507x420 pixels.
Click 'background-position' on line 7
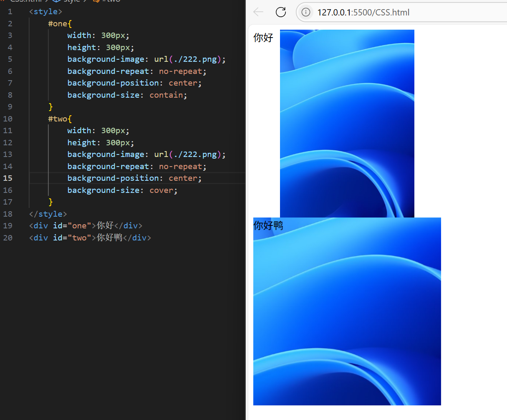point(113,83)
